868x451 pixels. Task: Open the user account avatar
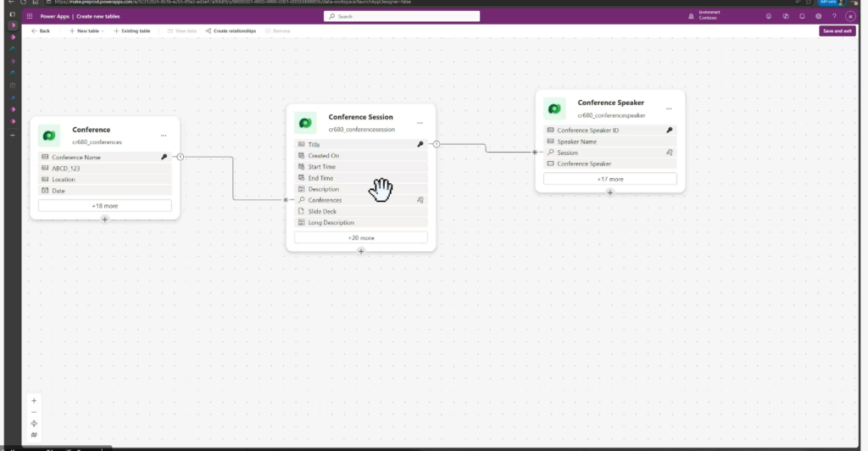point(850,17)
